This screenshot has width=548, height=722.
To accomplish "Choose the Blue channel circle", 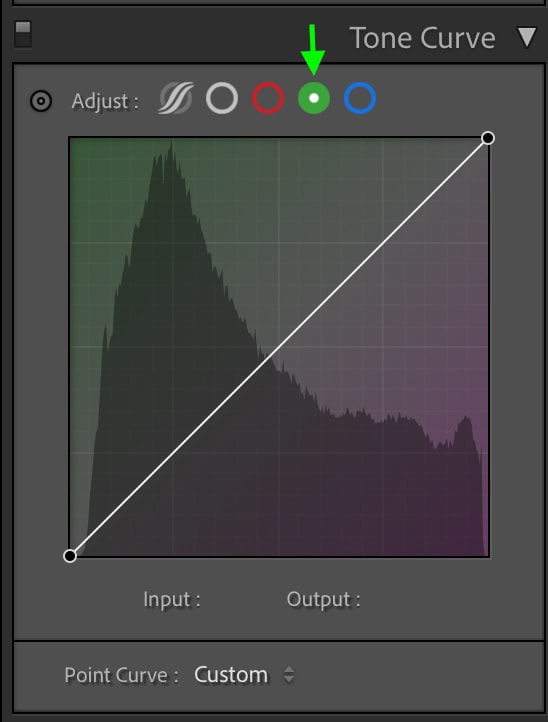I will (x=360, y=98).
